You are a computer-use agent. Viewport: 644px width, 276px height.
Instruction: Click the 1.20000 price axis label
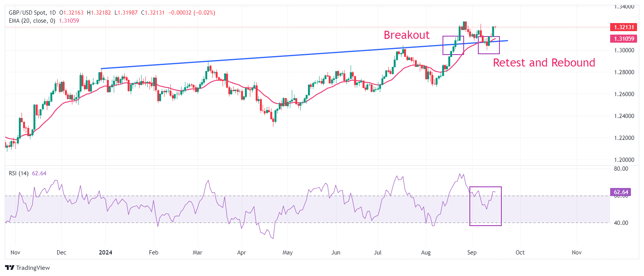coord(624,160)
